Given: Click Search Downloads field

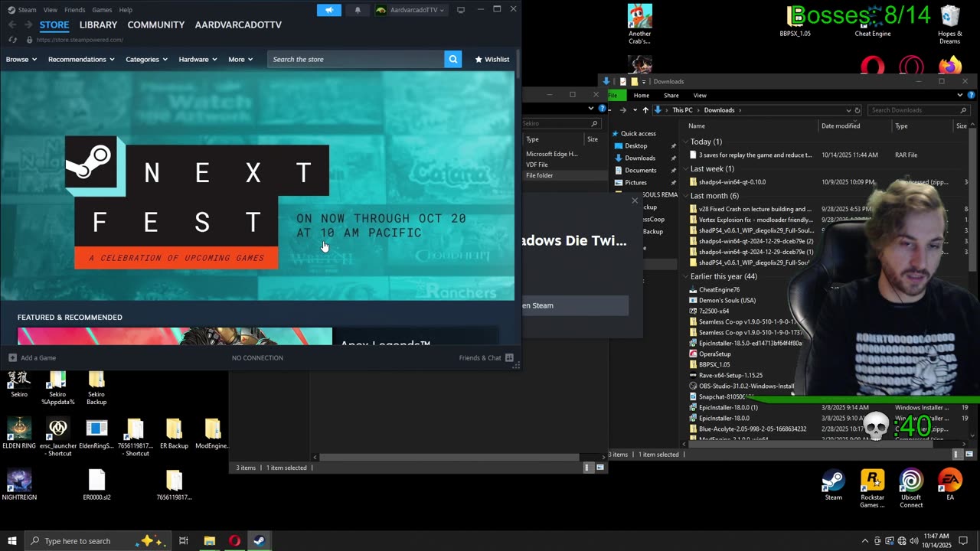Looking at the screenshot, I should click(x=919, y=110).
